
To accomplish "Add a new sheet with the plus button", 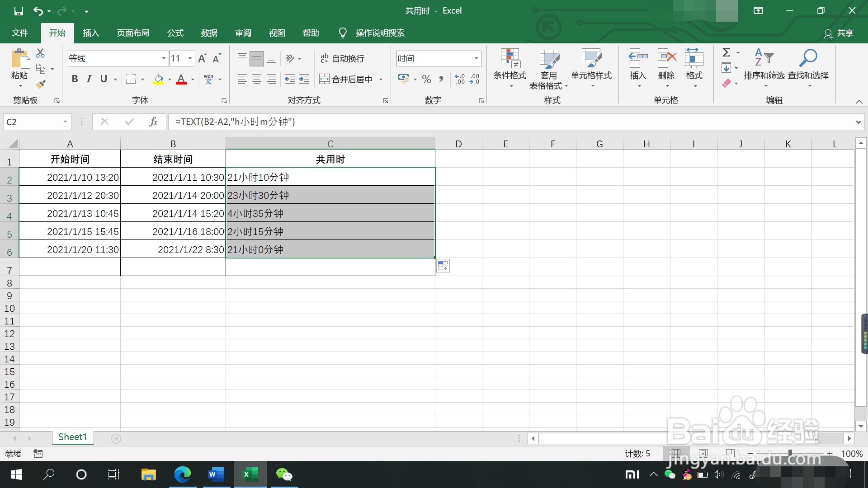I will click(x=116, y=439).
